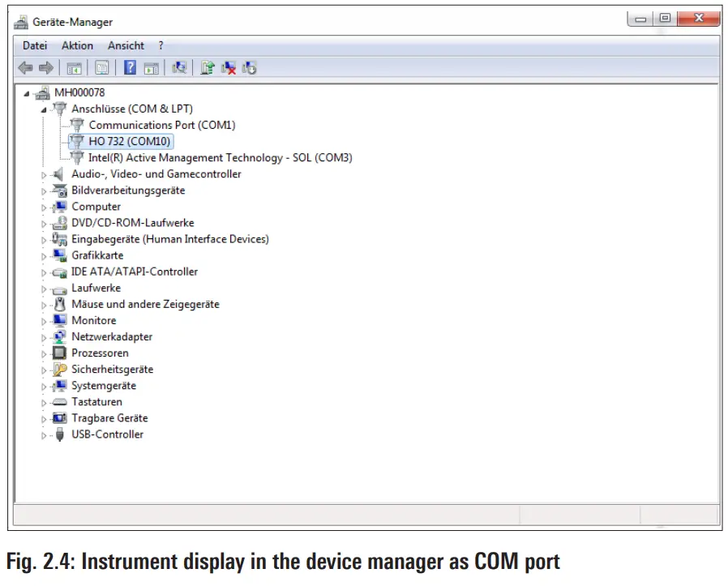
Task: Uninstall device using red X icon
Action: click(226, 67)
